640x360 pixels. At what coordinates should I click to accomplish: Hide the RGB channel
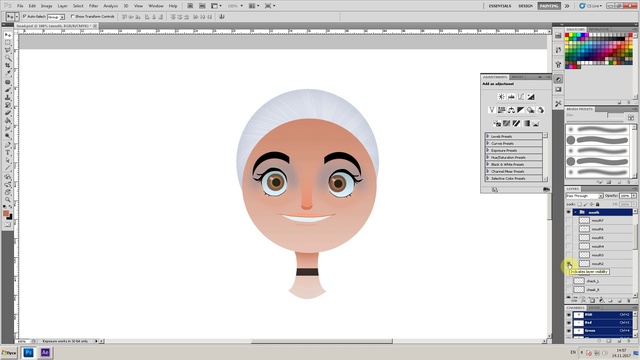569,315
